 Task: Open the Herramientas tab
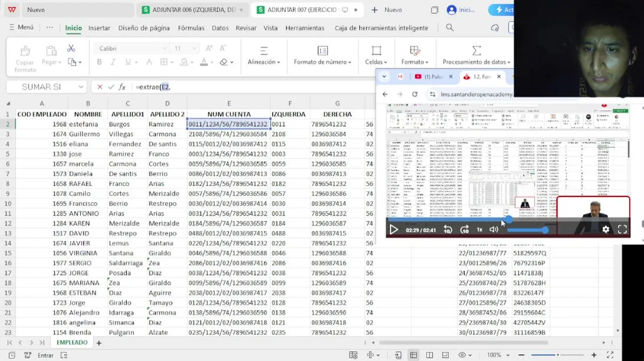[305, 28]
